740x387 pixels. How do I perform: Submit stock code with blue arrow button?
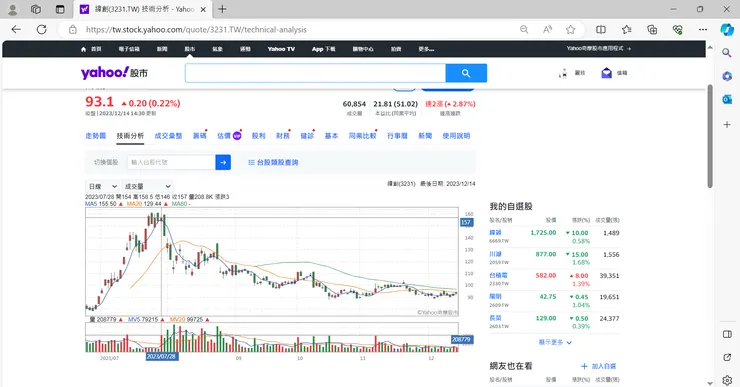[223, 162]
